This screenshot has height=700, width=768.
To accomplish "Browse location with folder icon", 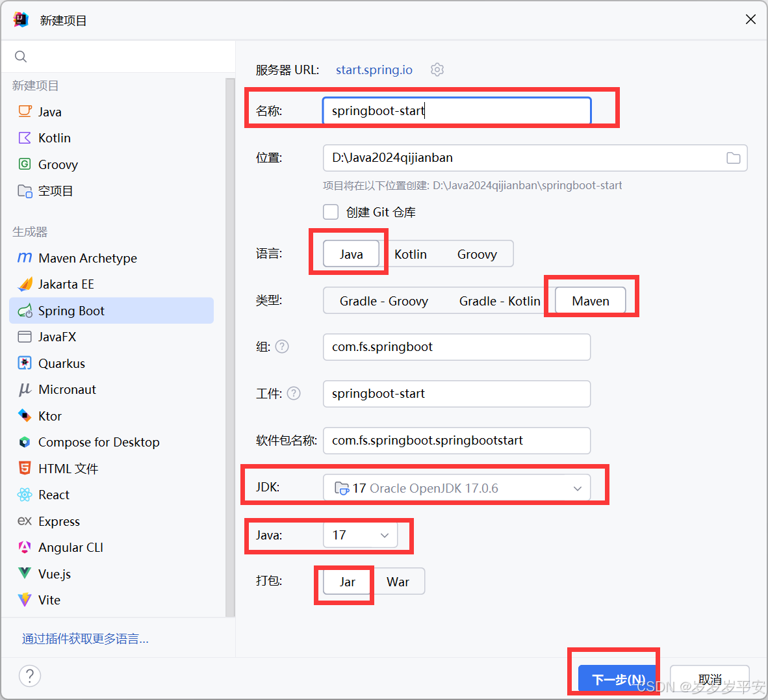I will point(733,158).
